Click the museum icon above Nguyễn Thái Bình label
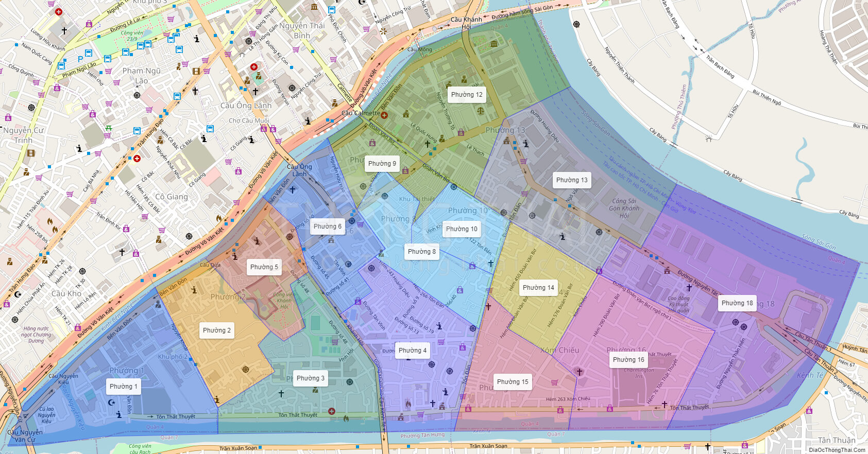Viewport: 868px width, 454px height. coord(314,7)
